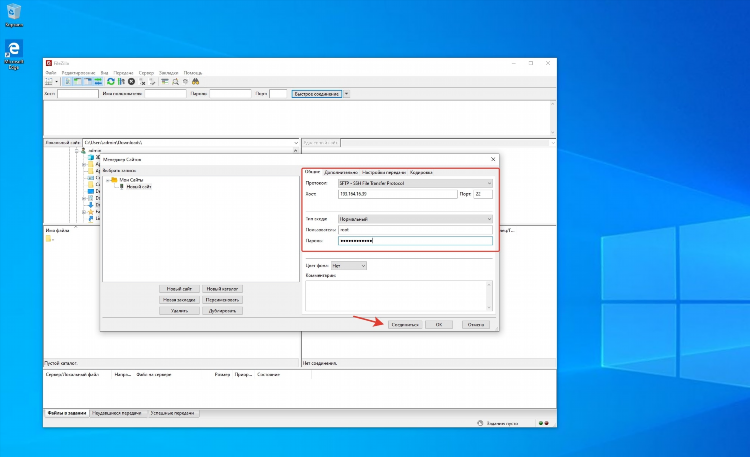
Task: Open Помощь menu
Action: click(x=193, y=73)
